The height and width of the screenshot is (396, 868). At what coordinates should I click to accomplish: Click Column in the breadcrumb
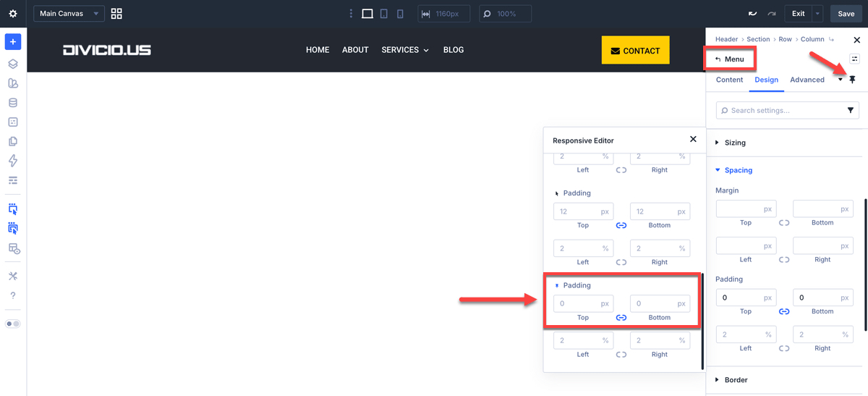[812, 39]
